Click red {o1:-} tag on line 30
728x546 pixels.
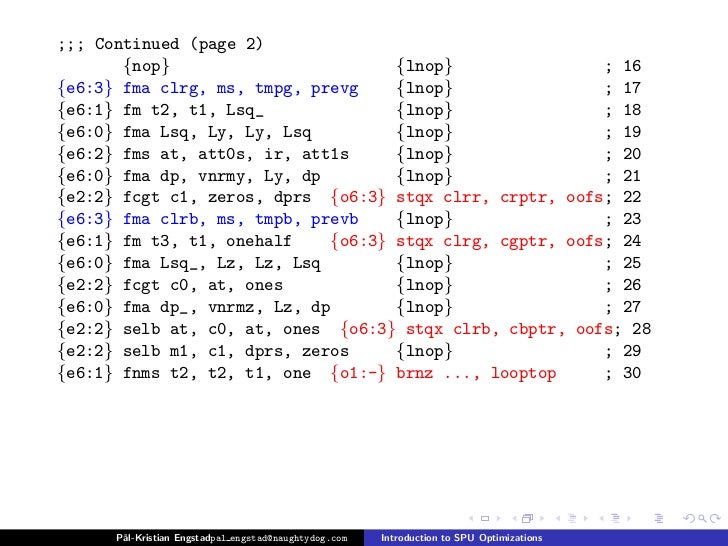(358, 373)
